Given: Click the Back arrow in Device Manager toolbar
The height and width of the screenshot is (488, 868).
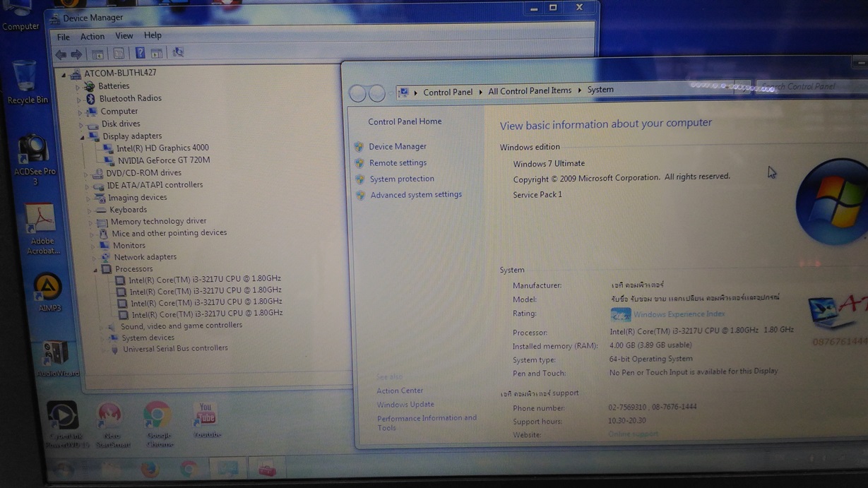Looking at the screenshot, I should [x=61, y=53].
